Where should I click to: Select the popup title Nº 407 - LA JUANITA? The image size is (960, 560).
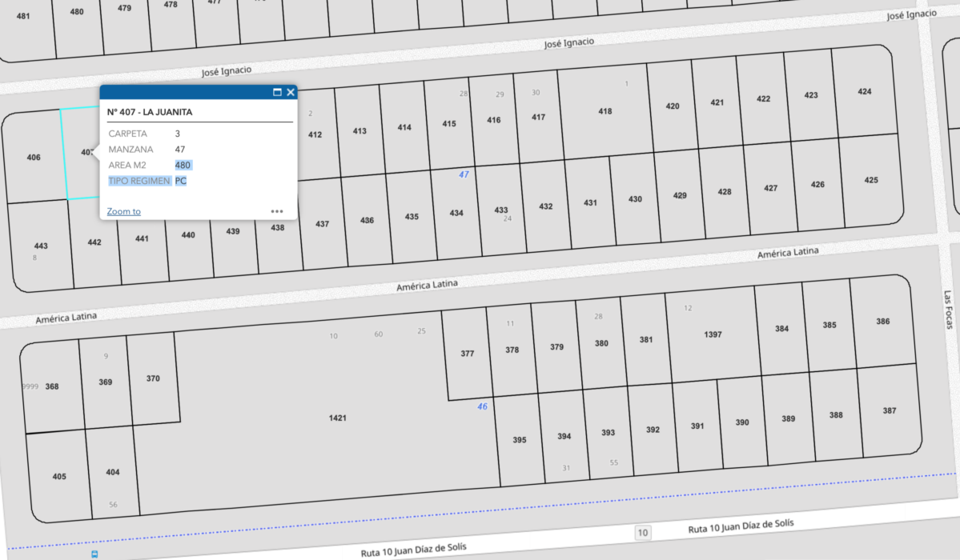[x=150, y=112]
